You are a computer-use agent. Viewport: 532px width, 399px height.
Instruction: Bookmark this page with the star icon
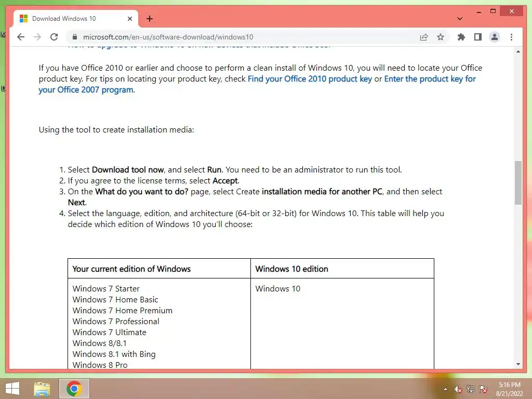point(441,37)
